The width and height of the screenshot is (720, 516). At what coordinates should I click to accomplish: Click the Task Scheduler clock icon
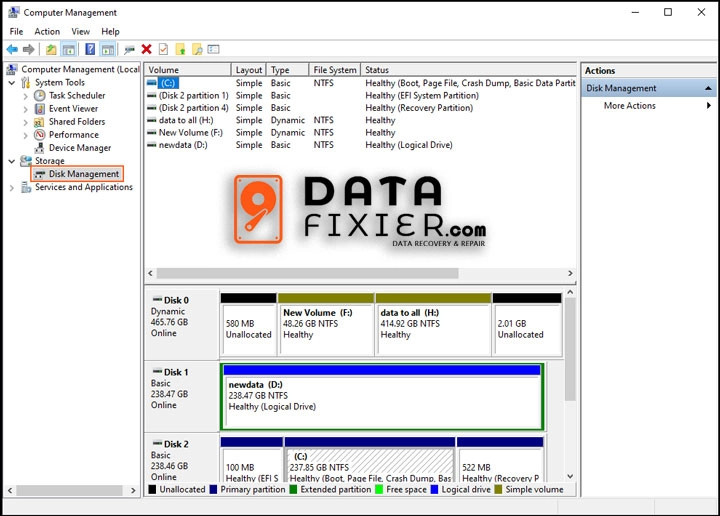point(40,95)
